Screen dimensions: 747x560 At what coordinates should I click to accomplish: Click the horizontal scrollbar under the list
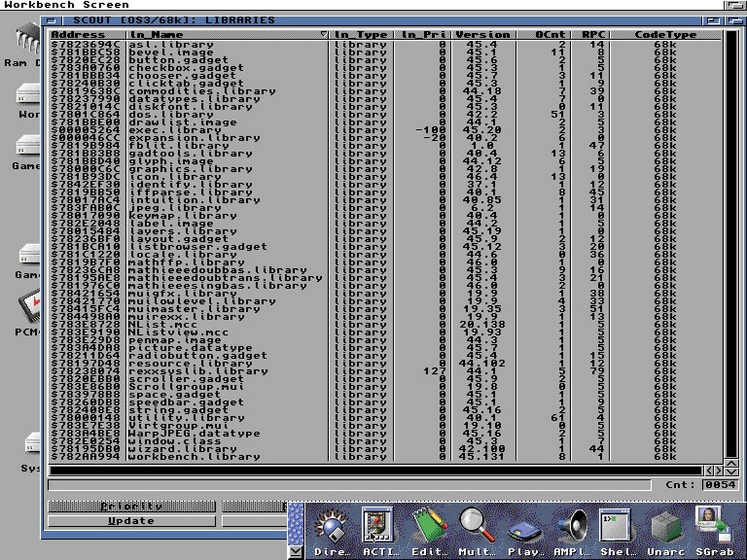(376, 471)
